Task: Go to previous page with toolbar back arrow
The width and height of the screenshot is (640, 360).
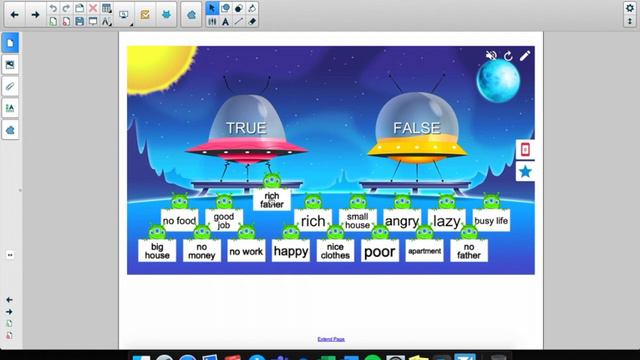Action: pos(14,15)
